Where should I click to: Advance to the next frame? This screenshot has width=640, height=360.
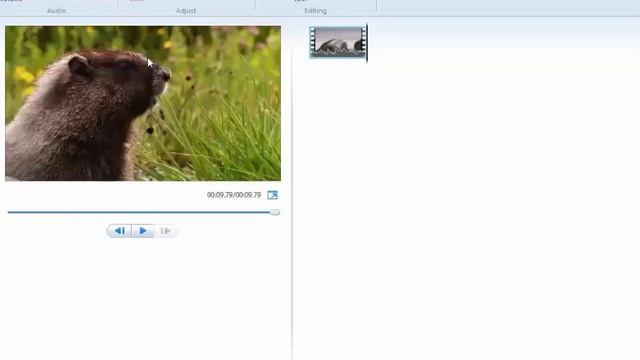pyautogui.click(x=166, y=231)
